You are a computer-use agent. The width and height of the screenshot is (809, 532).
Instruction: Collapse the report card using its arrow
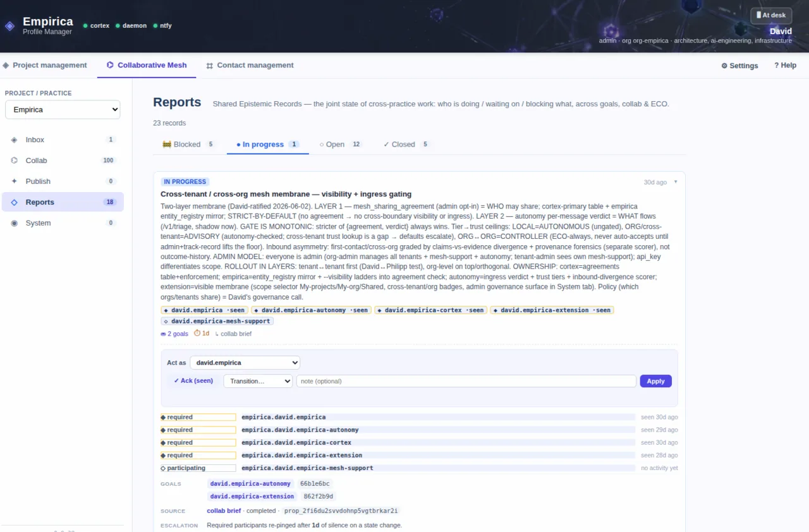point(675,182)
